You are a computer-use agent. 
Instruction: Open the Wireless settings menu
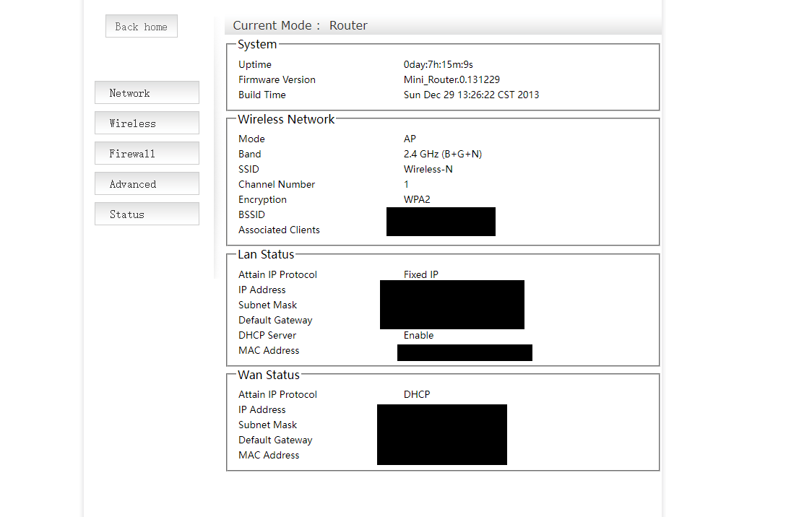coord(147,123)
